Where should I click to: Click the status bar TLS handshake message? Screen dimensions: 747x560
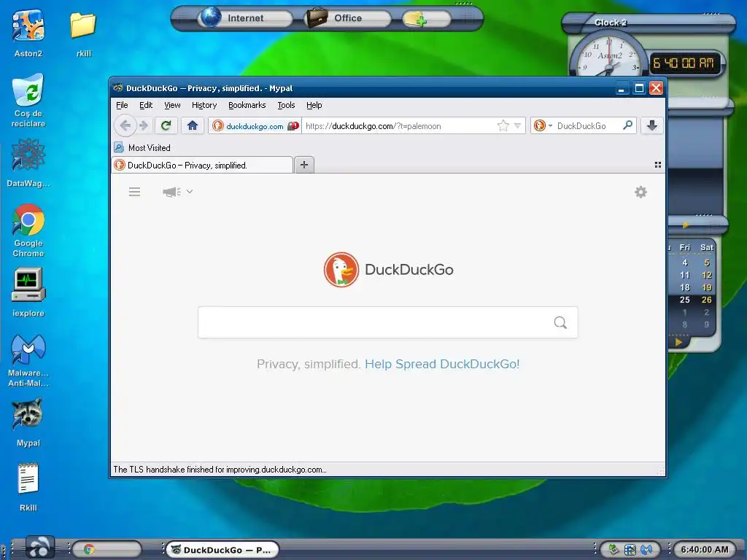click(220, 470)
